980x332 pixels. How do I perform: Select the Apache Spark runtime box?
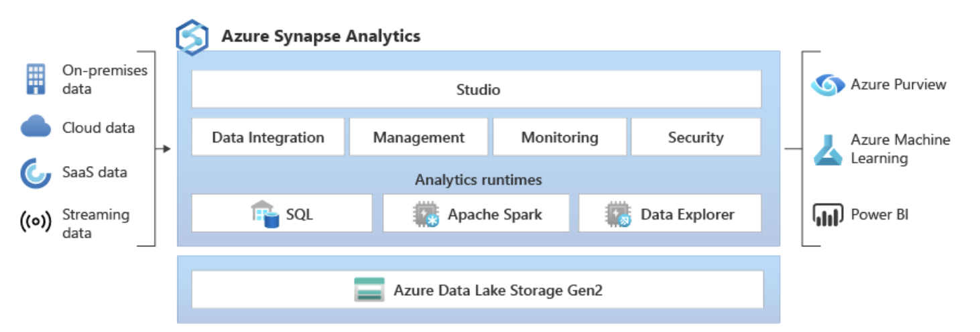476,214
